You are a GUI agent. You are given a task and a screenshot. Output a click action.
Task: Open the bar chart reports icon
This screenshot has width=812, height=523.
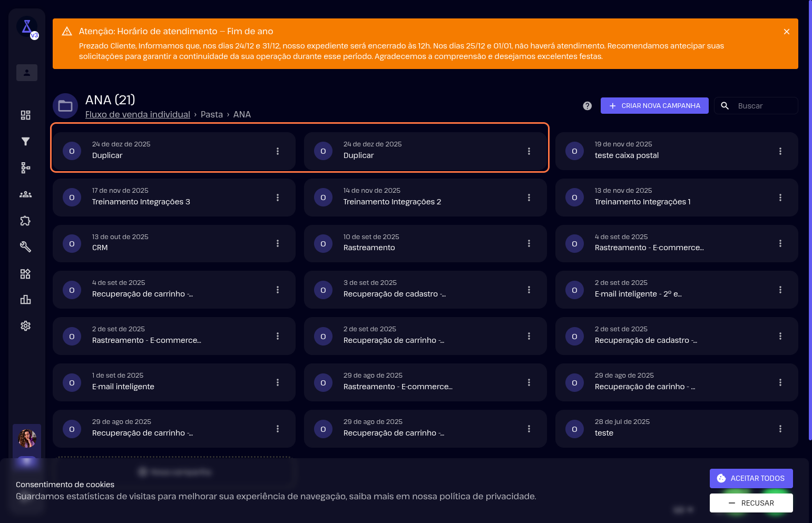25,300
